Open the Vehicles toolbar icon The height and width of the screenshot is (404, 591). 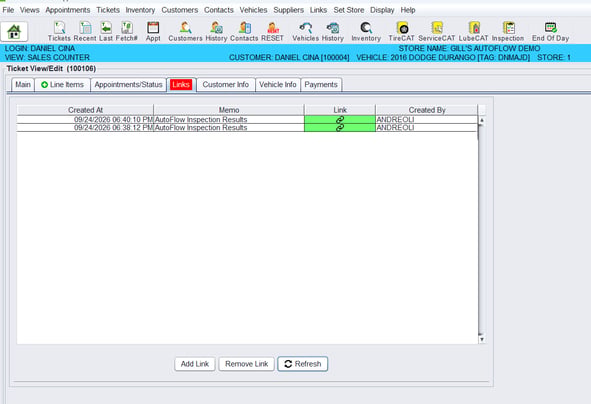tap(306, 31)
